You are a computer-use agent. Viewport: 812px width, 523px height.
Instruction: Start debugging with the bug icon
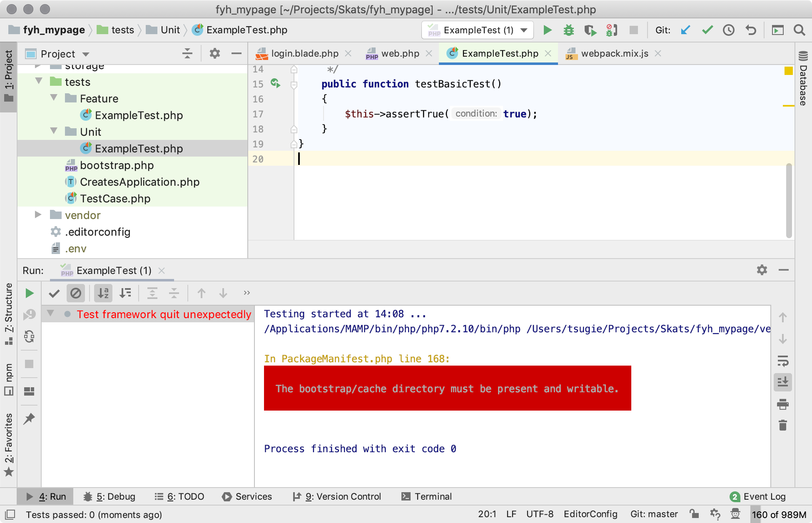pos(569,30)
